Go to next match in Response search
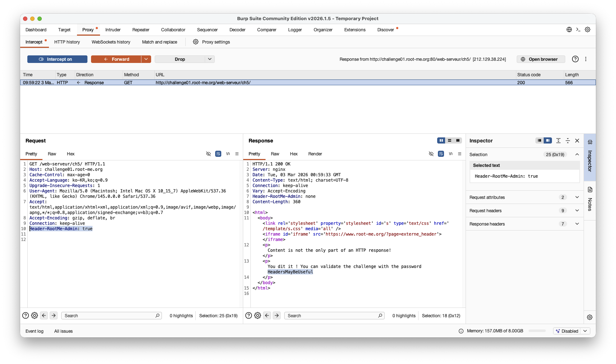This screenshot has height=364, width=616. [x=277, y=315]
